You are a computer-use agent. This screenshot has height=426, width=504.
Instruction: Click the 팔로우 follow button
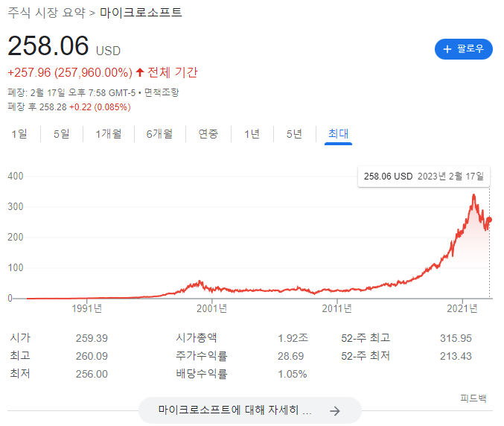click(x=464, y=49)
